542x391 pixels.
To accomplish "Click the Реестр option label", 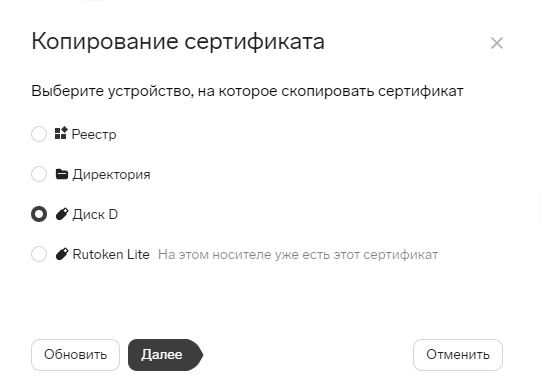I will pyautogui.click(x=94, y=134).
